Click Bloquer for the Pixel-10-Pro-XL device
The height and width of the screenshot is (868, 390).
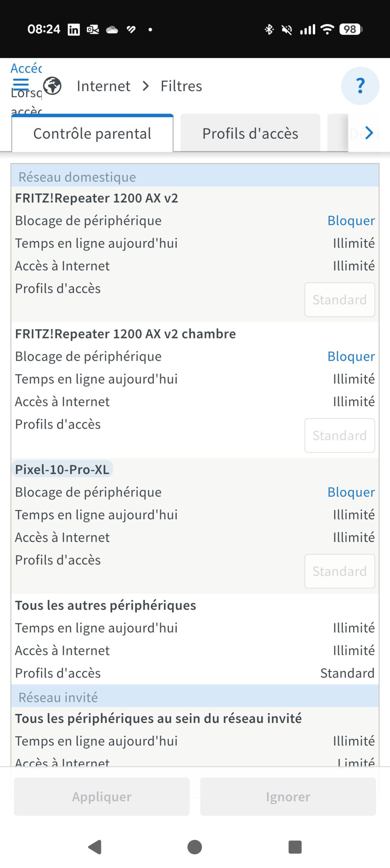pos(351,492)
